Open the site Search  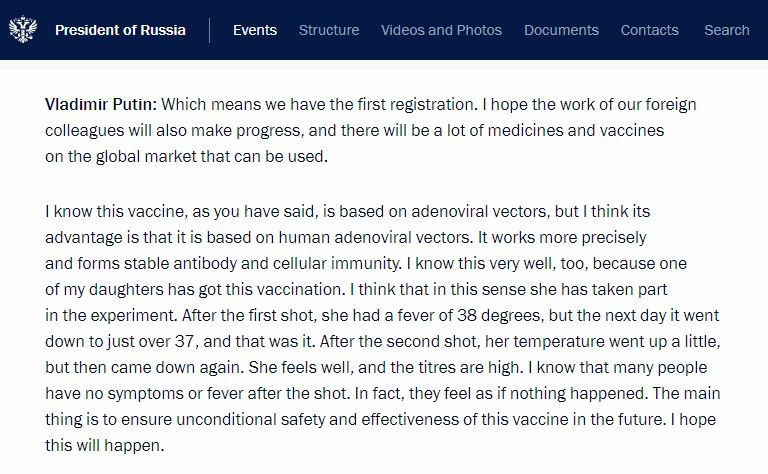point(727,30)
